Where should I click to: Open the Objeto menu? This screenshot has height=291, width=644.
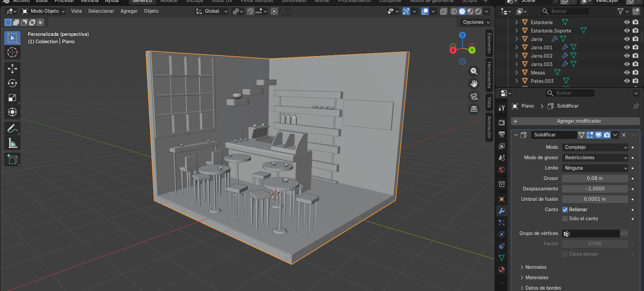click(x=151, y=11)
